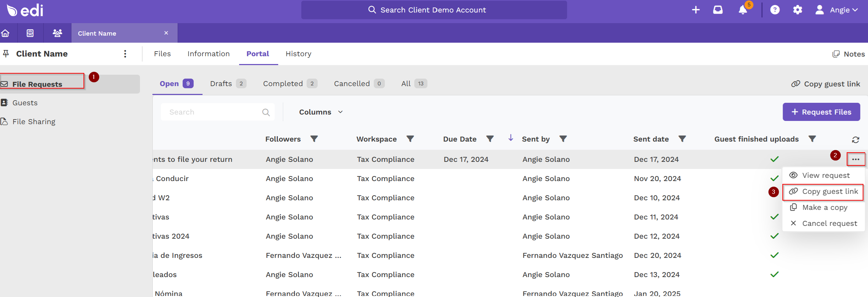
Task: Open the Notes panel
Action: pyautogui.click(x=848, y=54)
